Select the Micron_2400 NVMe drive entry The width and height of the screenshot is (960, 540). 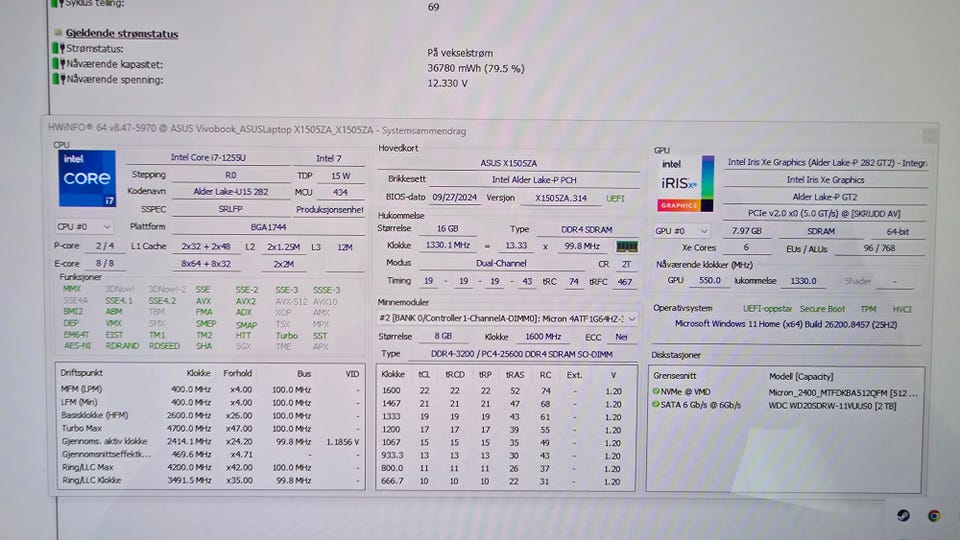(785, 392)
